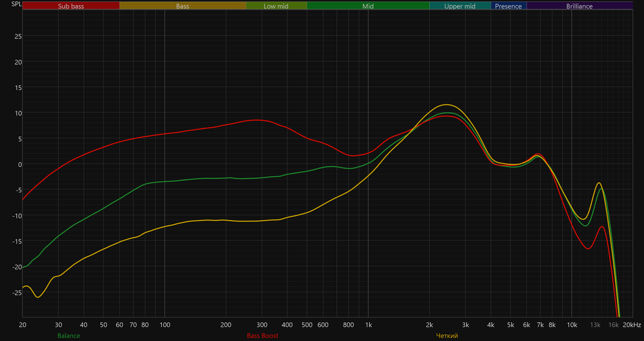Click the SPL axis label
644x341 pixels.
pyautogui.click(x=16, y=4)
